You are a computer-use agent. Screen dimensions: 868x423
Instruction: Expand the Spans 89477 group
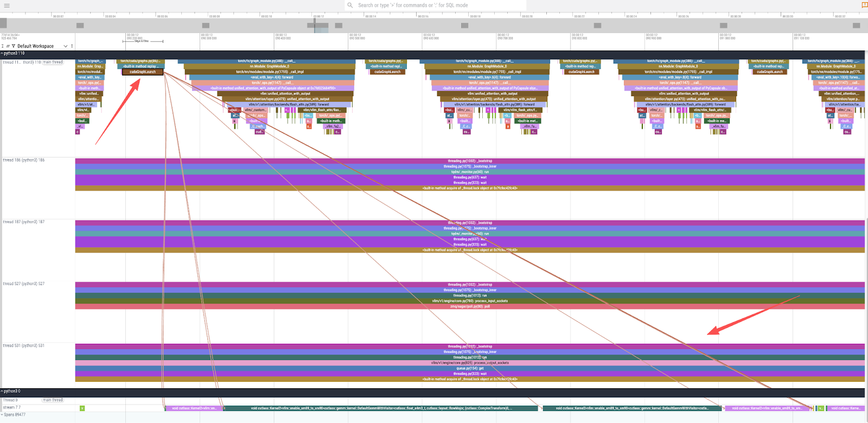click(x=2, y=415)
